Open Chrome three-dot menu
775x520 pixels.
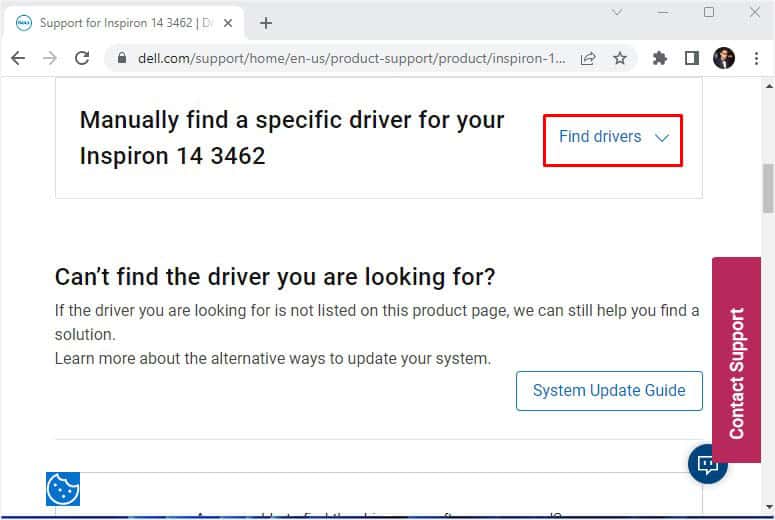point(756,58)
